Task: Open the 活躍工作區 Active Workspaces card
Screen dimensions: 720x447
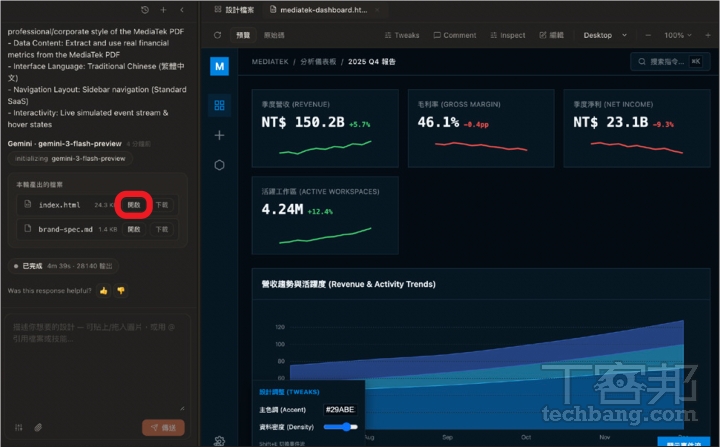Action: (325, 215)
